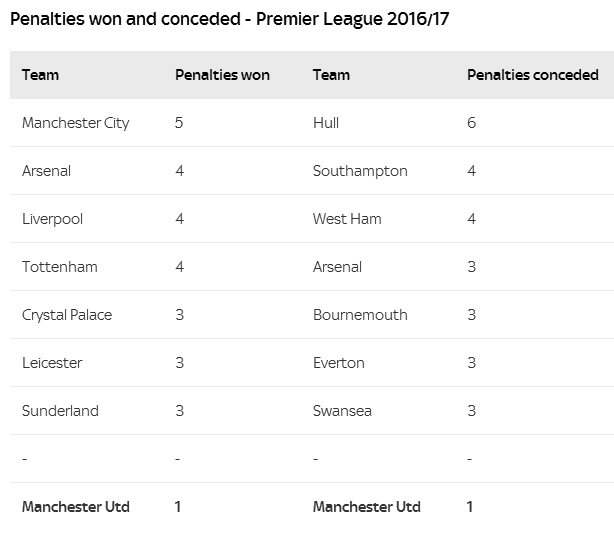This screenshot has height=535, width=614.
Task: Select the Crystal Palace cell
Action: [67, 315]
